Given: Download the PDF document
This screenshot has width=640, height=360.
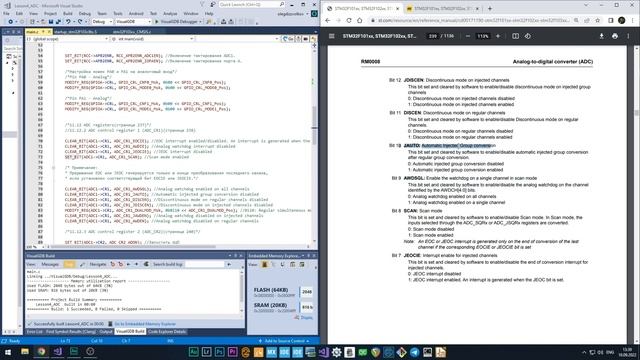Looking at the screenshot, I should [x=601, y=36].
